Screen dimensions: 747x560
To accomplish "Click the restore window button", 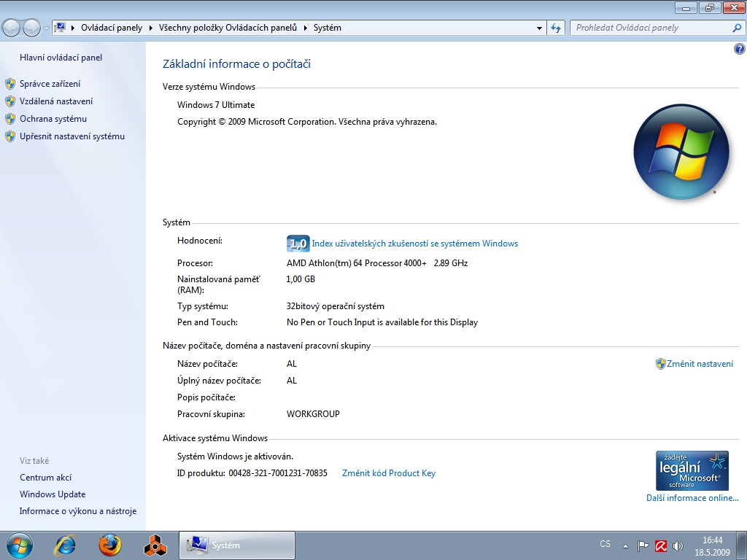I will 710,8.
